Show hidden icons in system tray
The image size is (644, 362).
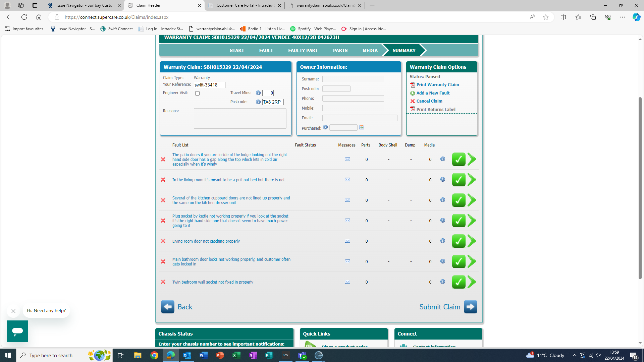[574, 355]
